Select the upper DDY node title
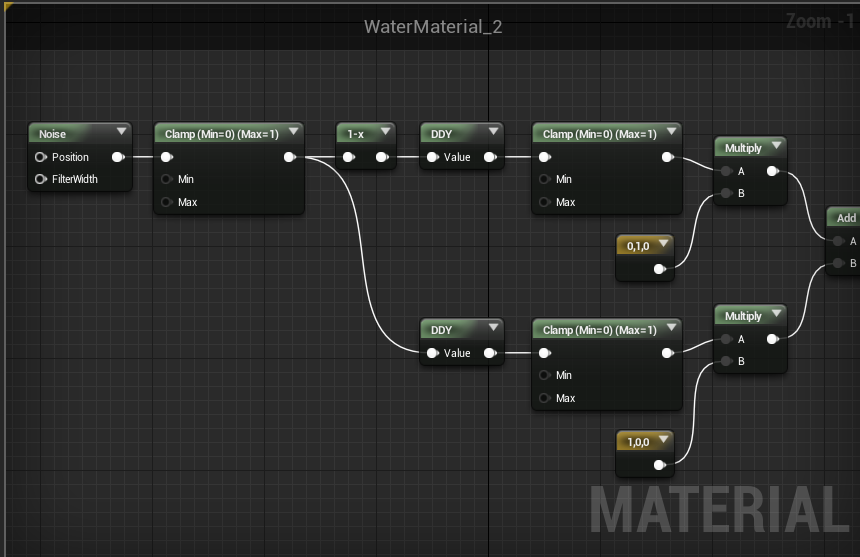860x557 pixels. (442, 134)
